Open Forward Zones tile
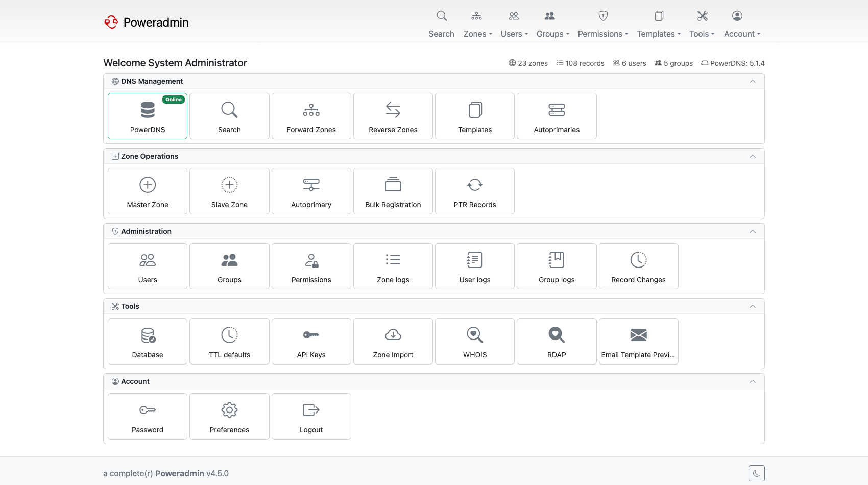868x485 pixels. (311, 116)
